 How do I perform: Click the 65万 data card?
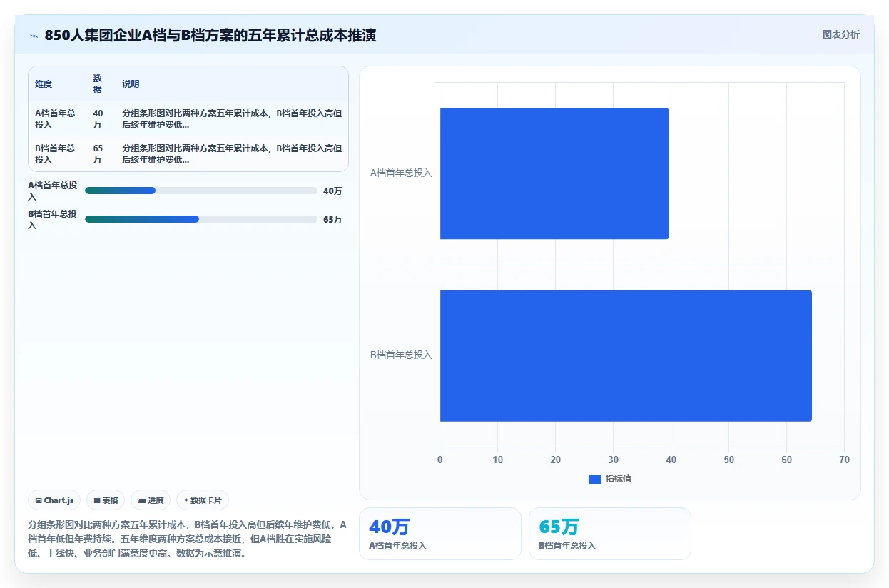(x=610, y=534)
